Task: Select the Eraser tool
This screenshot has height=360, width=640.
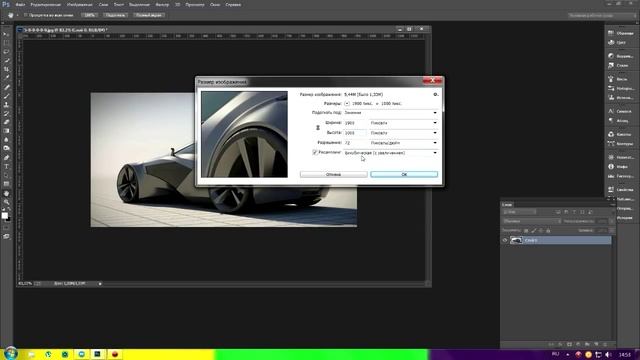Action: [x=6, y=122]
